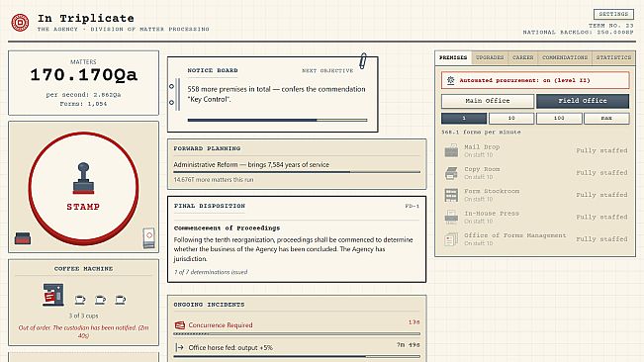Click the stamped form sheet icon
644x362 pixels.
(148, 238)
